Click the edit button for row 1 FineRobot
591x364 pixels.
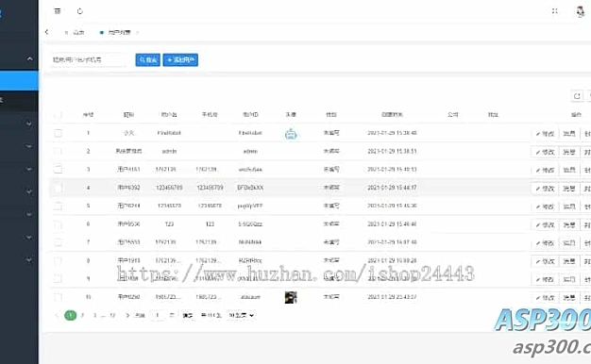tap(545, 134)
